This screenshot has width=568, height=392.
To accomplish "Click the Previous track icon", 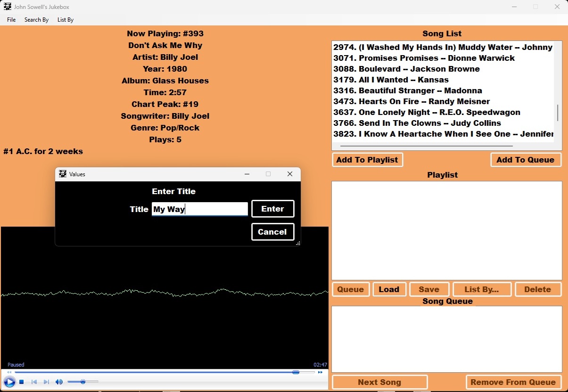I will [x=34, y=382].
